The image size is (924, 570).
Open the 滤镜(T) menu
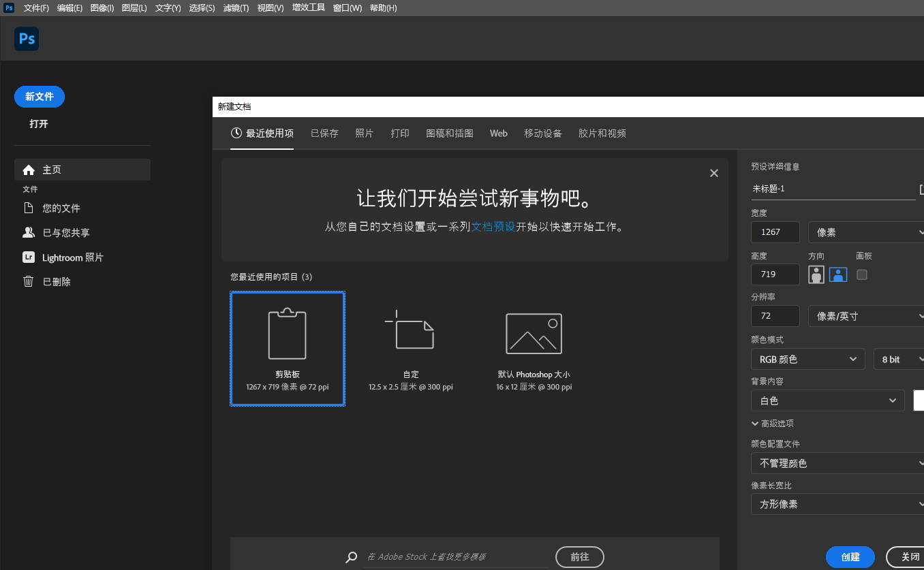click(236, 8)
